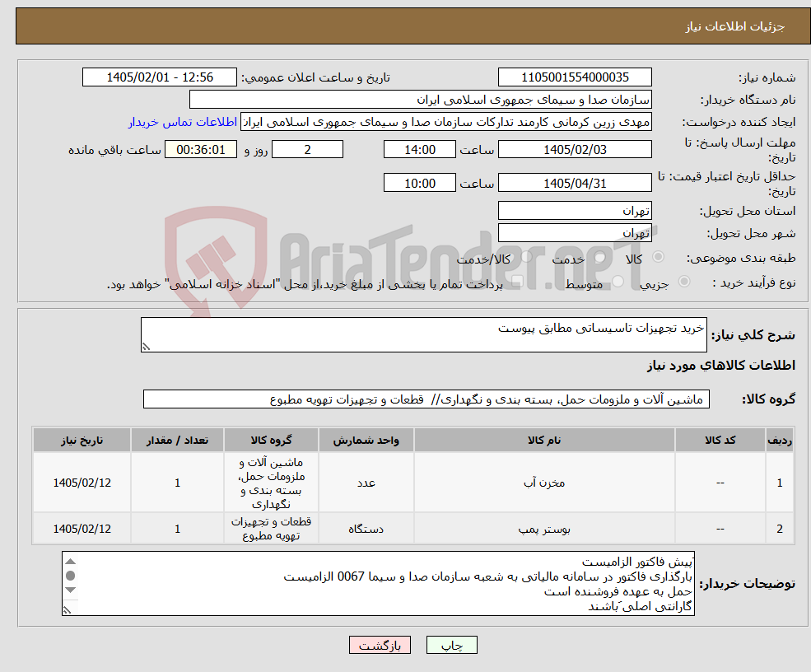
Task: Click buyer organization name field
Action: pyautogui.click(x=421, y=100)
